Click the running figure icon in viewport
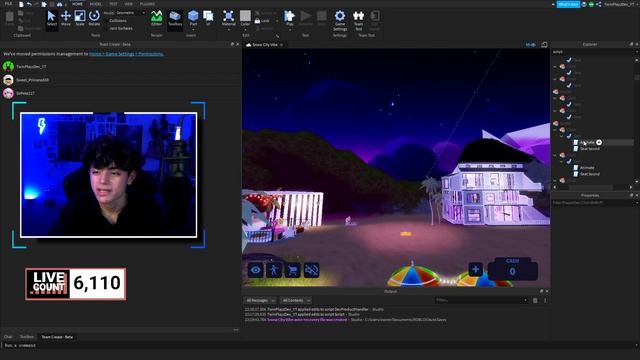The image size is (640, 360). [274, 270]
